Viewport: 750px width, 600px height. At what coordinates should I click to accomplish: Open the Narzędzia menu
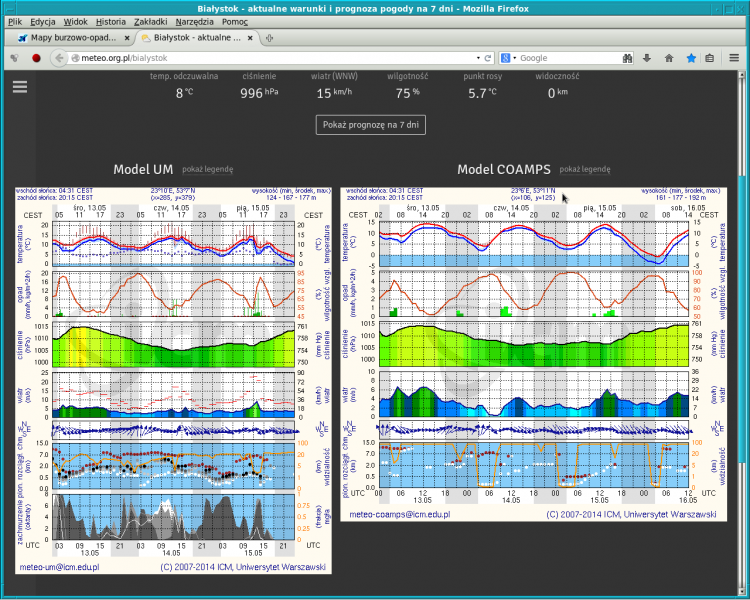click(195, 21)
